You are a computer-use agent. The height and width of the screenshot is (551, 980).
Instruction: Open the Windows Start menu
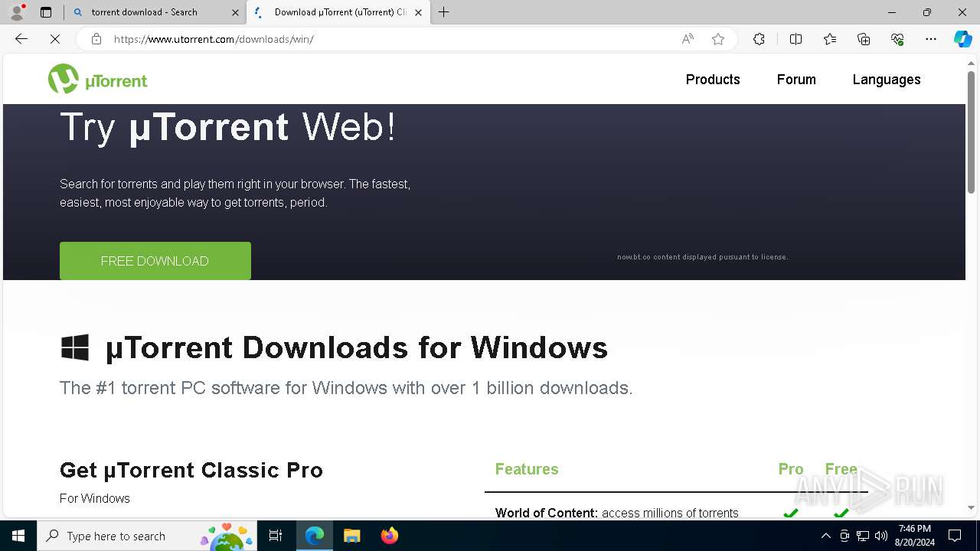point(18,536)
